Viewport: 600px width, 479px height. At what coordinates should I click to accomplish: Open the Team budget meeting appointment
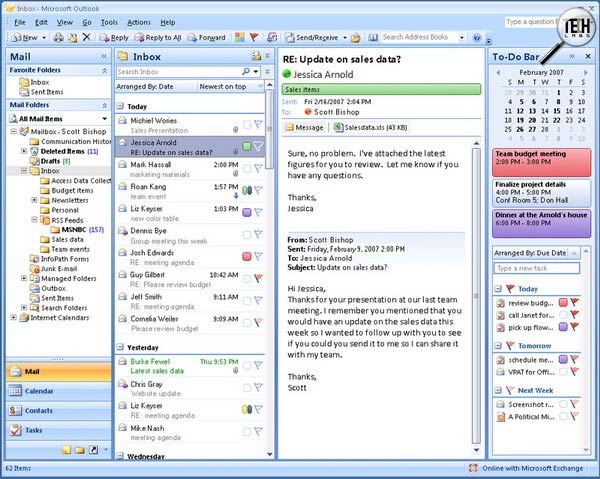541,163
